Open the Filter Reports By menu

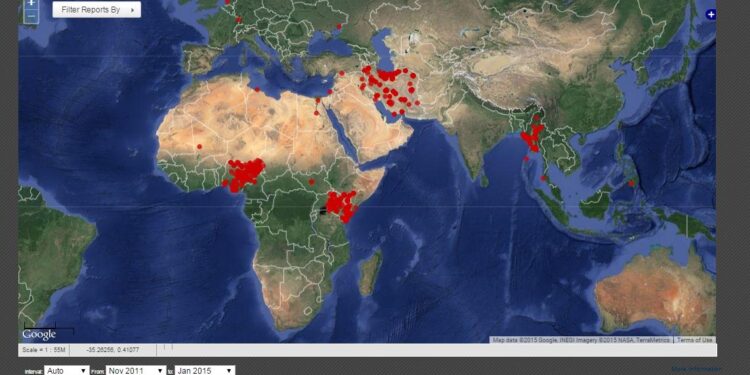tap(97, 10)
